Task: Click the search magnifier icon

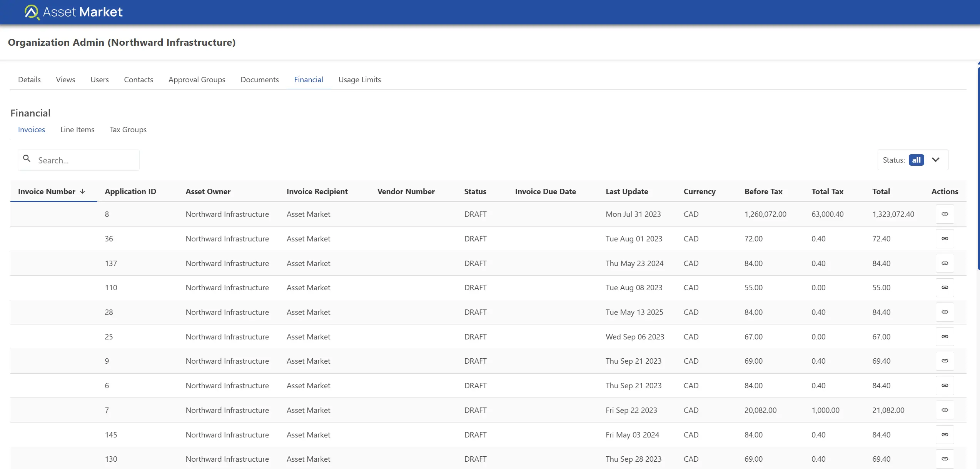Action: pos(27,158)
